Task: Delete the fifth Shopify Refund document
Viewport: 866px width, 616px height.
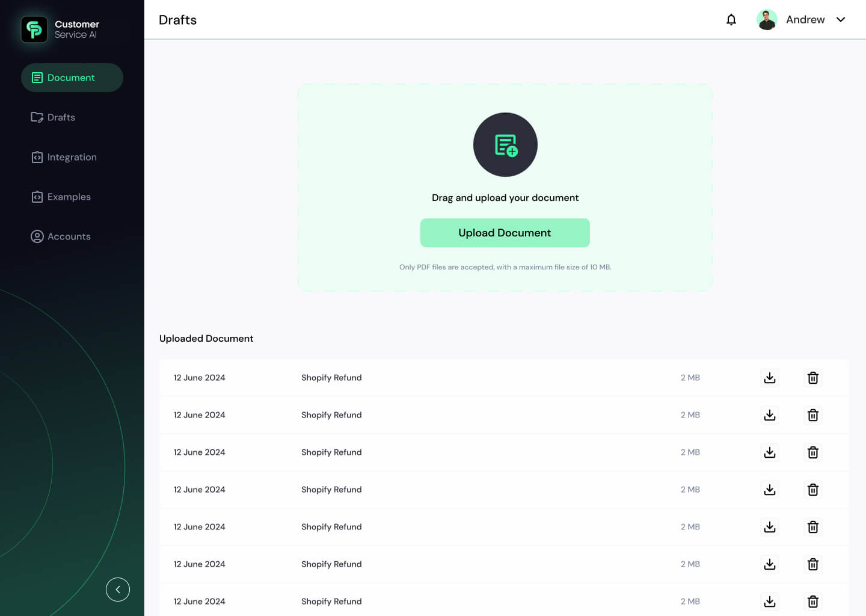Action: click(x=813, y=527)
